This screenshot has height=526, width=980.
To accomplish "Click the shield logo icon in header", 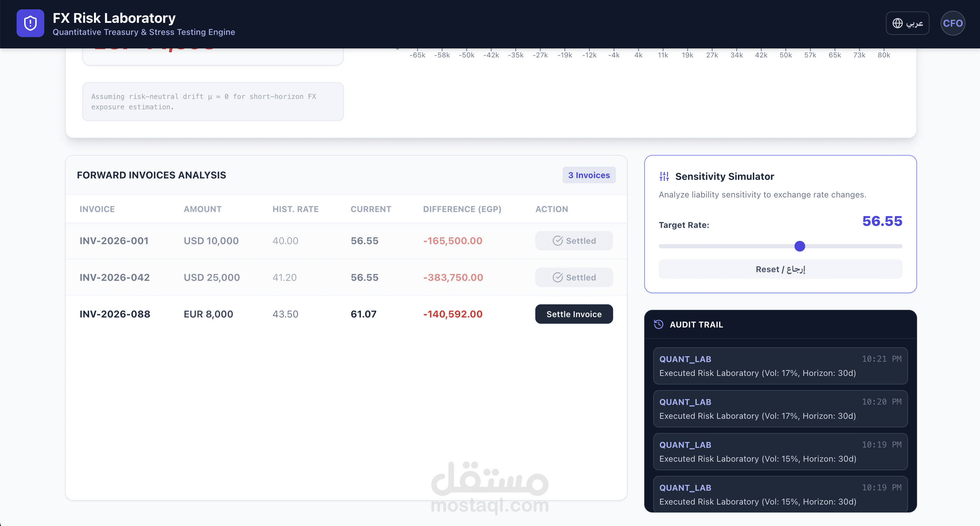I will pyautogui.click(x=30, y=23).
